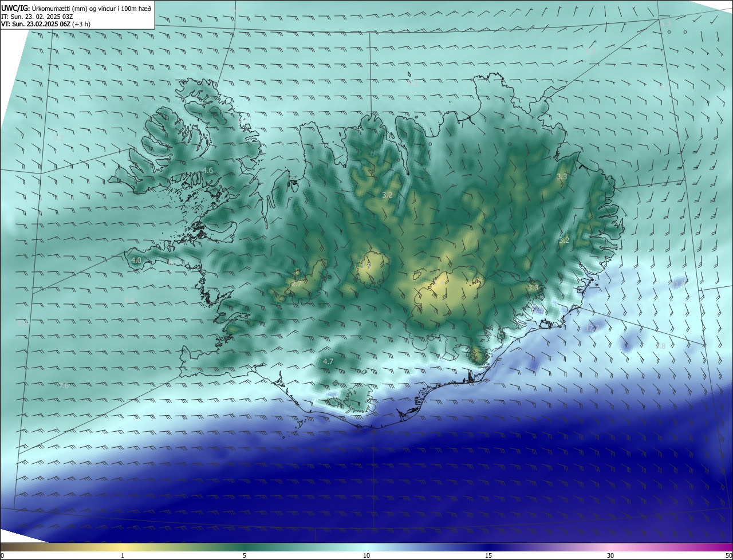
Task: Click the '10' tick label on the legend
Action: [x=366, y=555]
